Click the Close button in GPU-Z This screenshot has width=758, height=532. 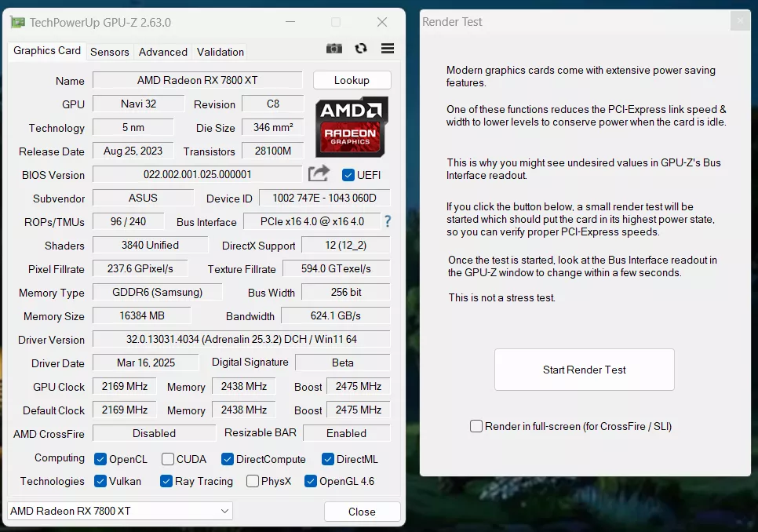(362, 512)
